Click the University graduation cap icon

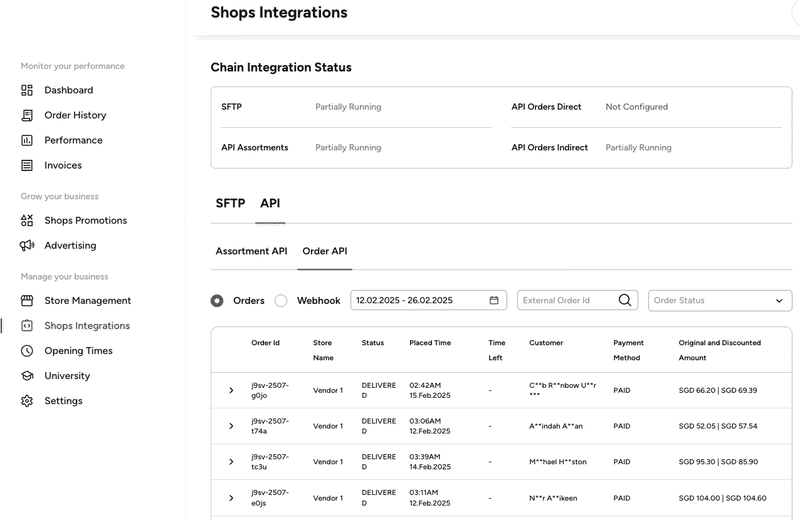pos(27,376)
